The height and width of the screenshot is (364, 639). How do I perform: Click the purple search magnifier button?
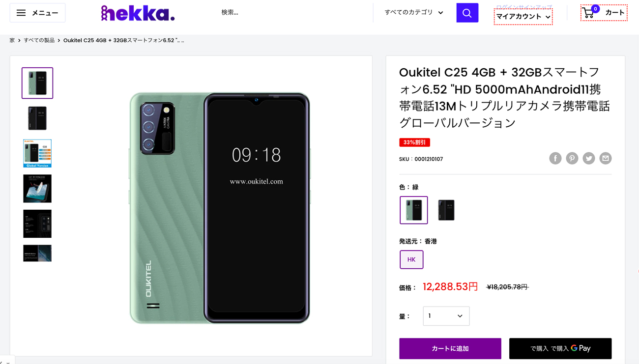coord(467,13)
